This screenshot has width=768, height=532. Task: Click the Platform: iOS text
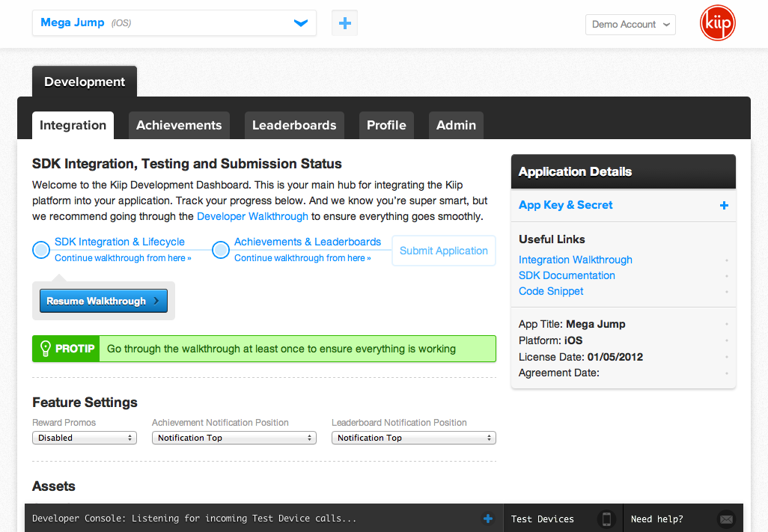coord(550,340)
